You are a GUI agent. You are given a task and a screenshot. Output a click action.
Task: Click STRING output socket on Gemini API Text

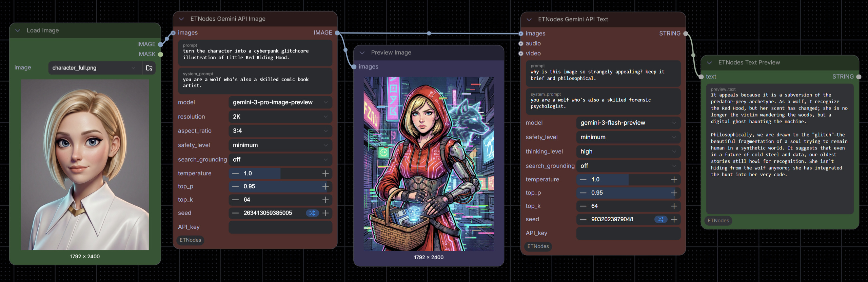pos(686,34)
